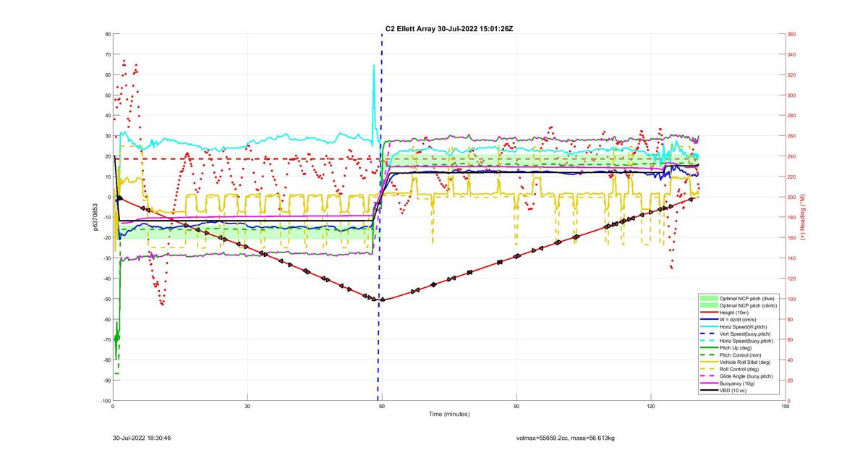
Task: Select legend entry 'Buoyancy (10g)'
Action: tap(737, 383)
